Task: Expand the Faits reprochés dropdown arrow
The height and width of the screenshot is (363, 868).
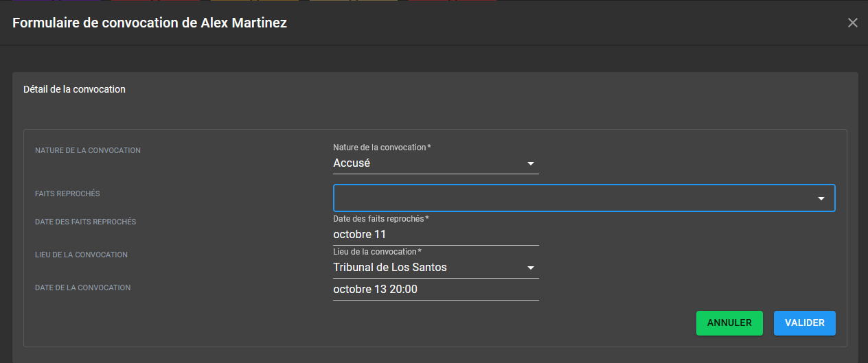Action: coord(821,198)
